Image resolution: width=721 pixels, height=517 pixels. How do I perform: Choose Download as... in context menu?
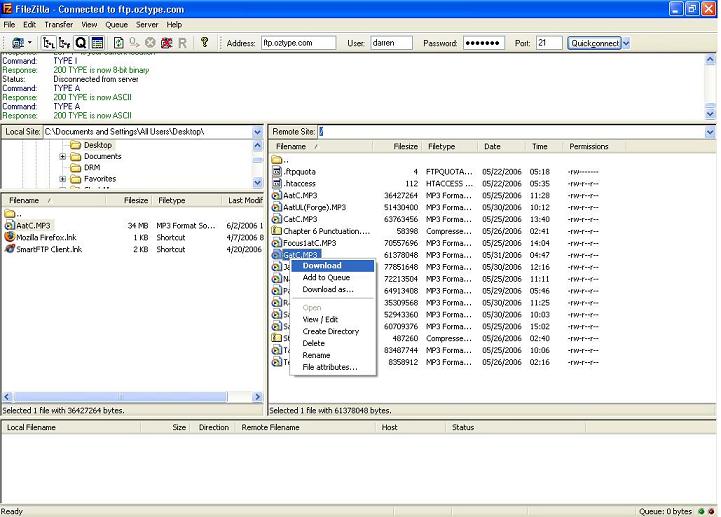coord(333,289)
